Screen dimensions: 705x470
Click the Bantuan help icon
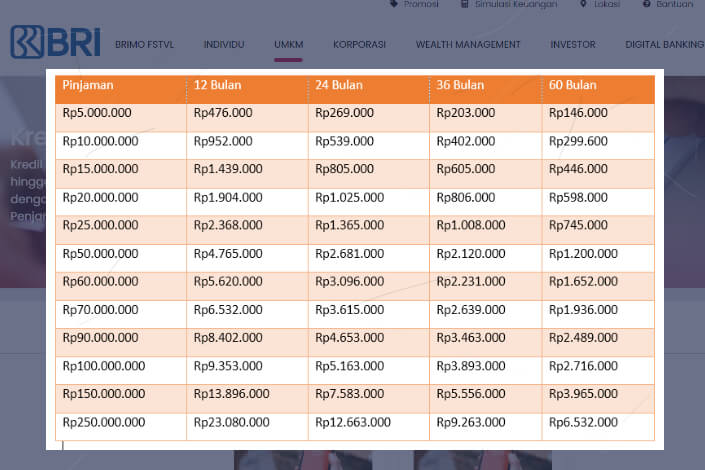[647, 4]
